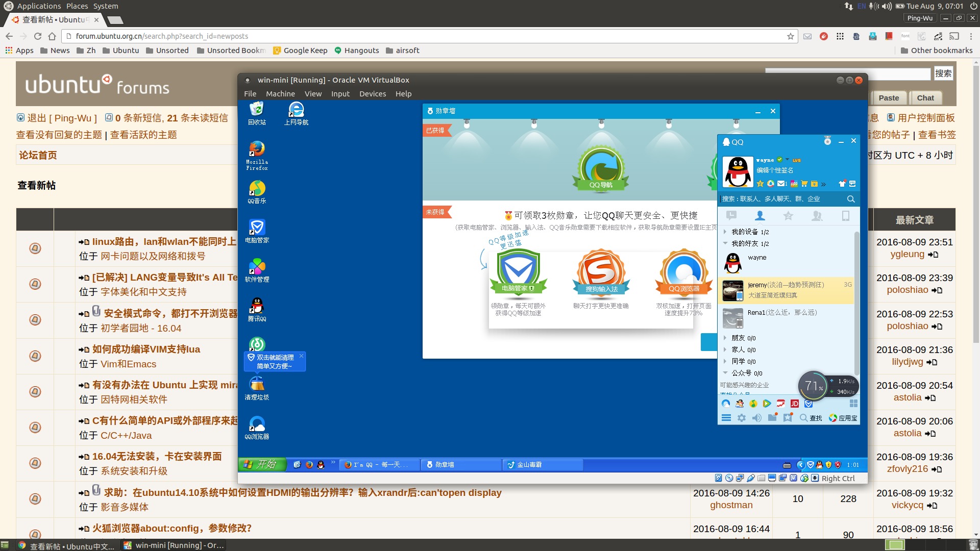Collapse 我的好友 group in QQ
The width and height of the screenshot is (980, 551).
(725, 243)
